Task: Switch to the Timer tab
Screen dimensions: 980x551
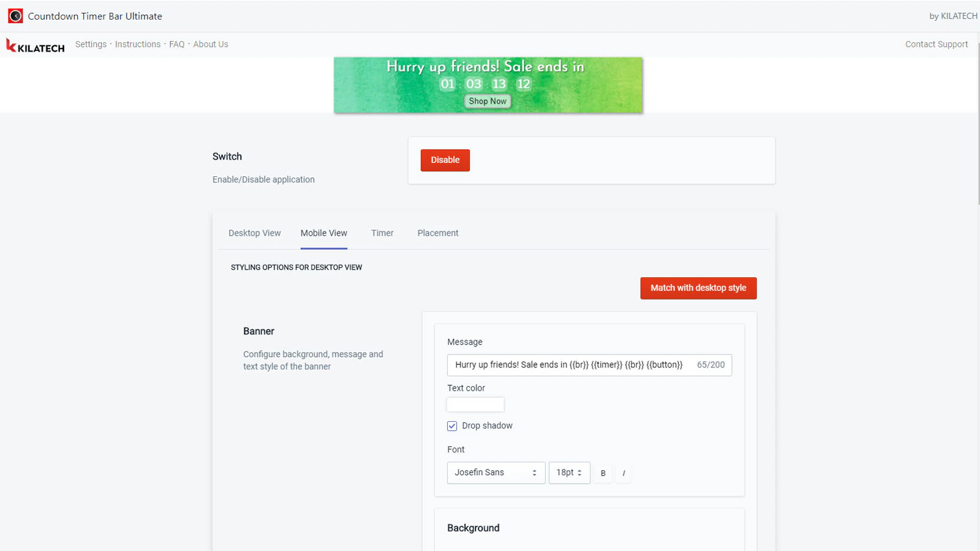Action: pyautogui.click(x=382, y=233)
